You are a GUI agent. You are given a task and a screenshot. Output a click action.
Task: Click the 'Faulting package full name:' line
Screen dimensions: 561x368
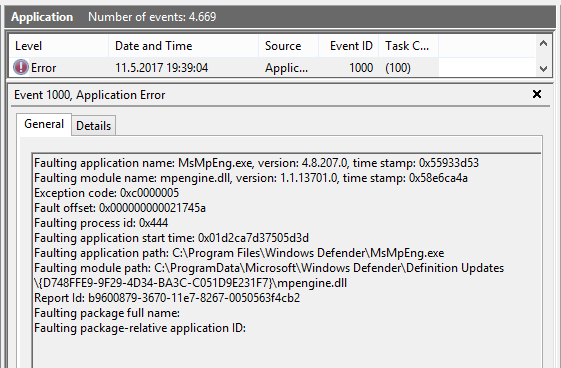point(107,313)
